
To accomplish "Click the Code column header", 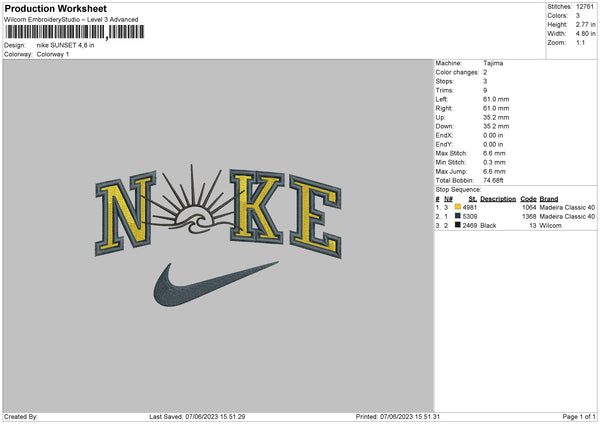I will point(528,199).
